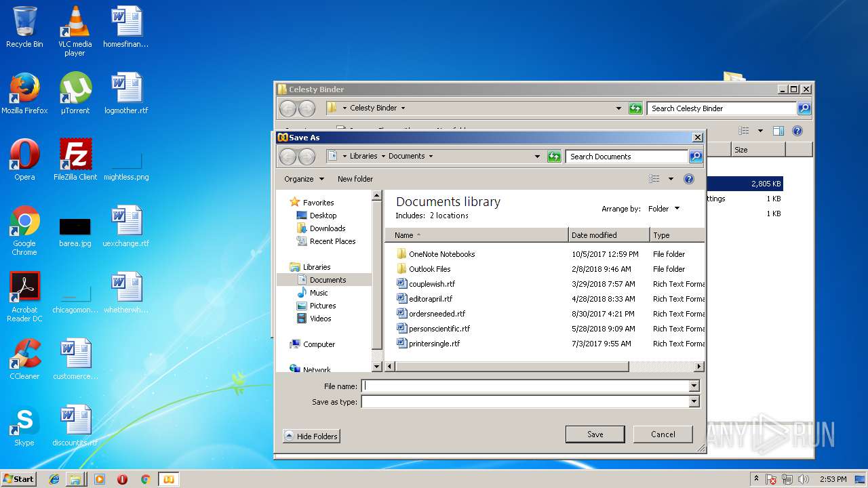868x488 pixels.
Task: Open the Mozilla Firefox desktop icon
Action: [24, 94]
